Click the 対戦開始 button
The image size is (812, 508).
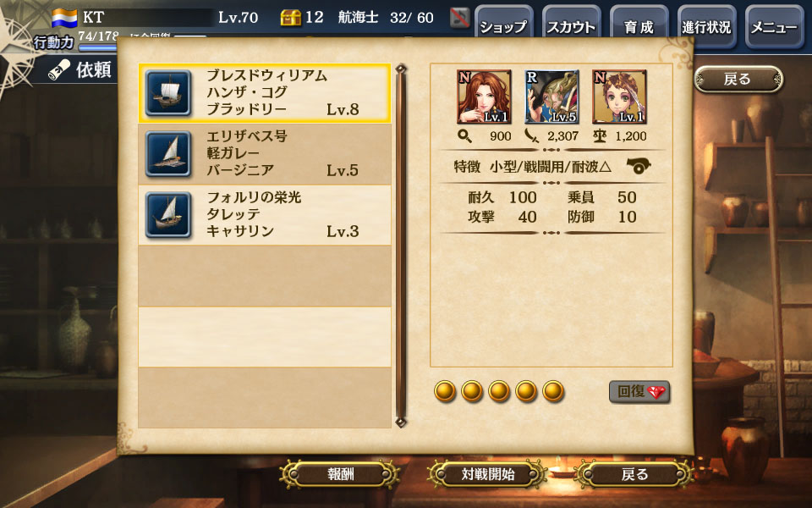[x=487, y=474]
